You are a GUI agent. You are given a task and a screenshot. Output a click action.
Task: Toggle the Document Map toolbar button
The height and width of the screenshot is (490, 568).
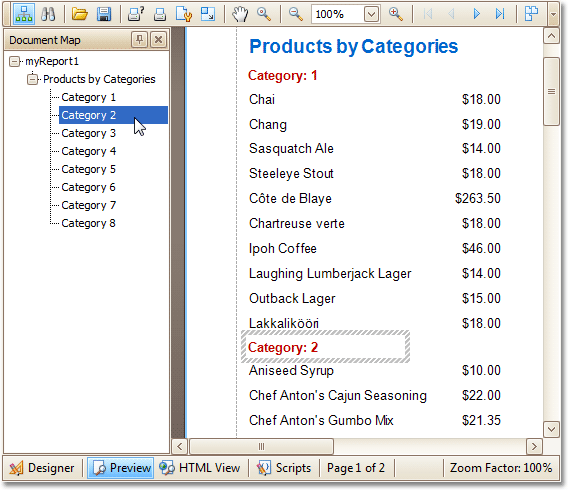pyautogui.click(x=24, y=14)
